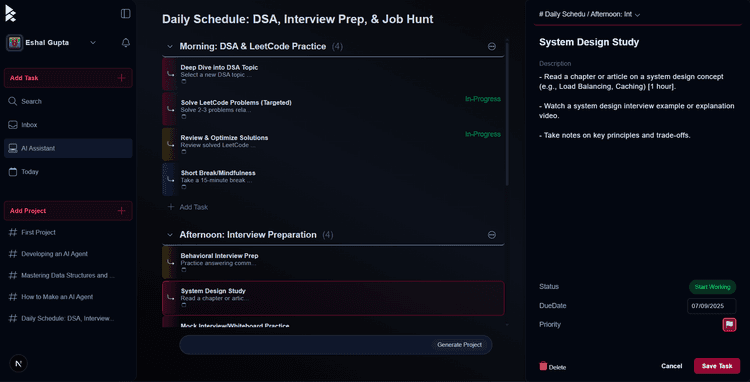Click the DueDate field 07/09/2025
Viewport: 750px width, 382px height.
click(711, 306)
